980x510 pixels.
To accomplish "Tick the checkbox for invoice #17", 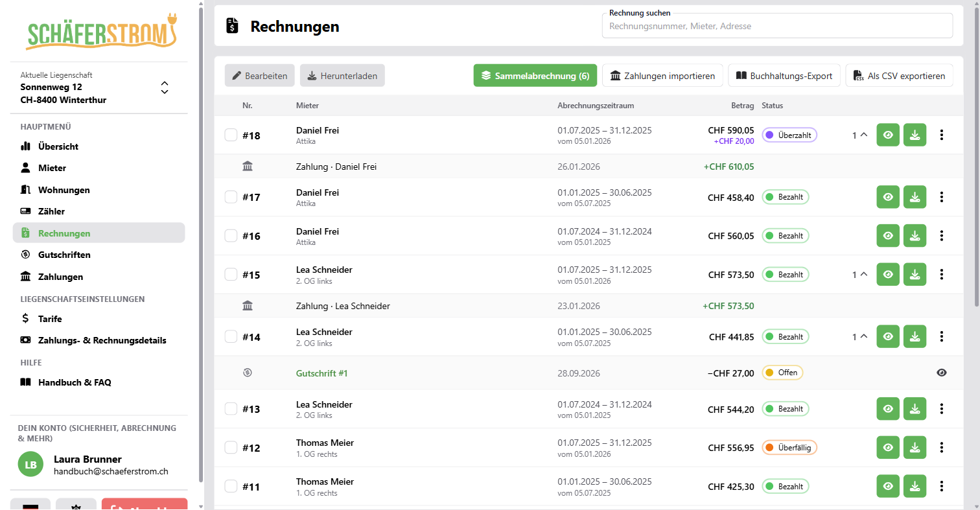I will click(231, 197).
